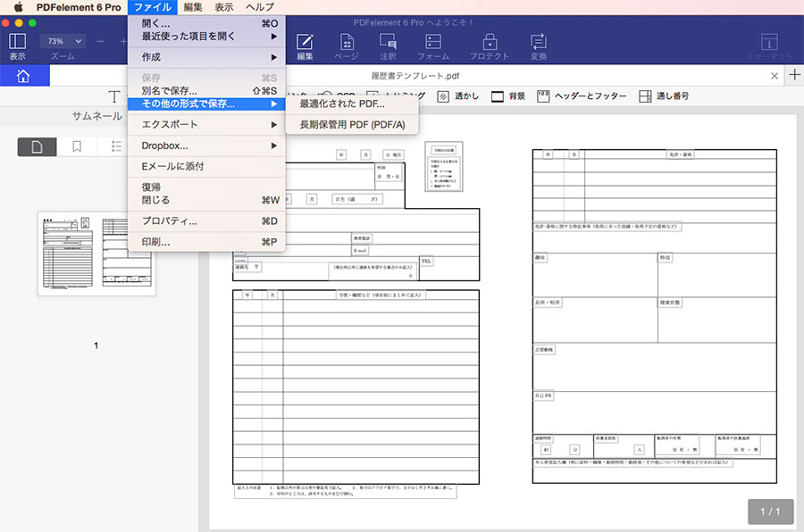Screen dimensions: 804x532
Task: Minimize window with yellow button
Action: [19, 23]
